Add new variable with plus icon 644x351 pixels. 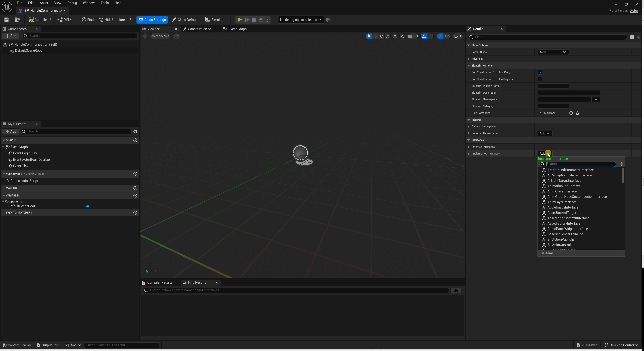[x=135, y=196]
